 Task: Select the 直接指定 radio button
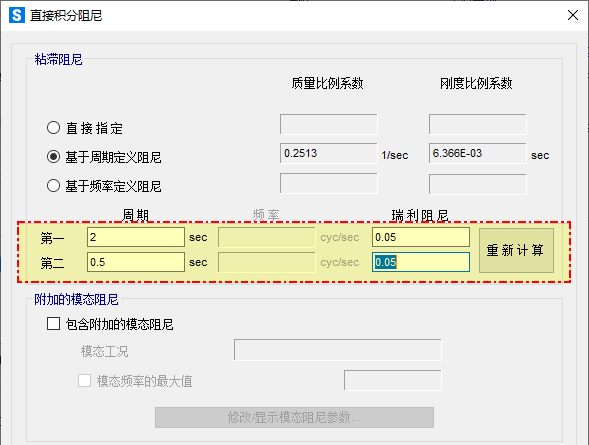point(53,128)
